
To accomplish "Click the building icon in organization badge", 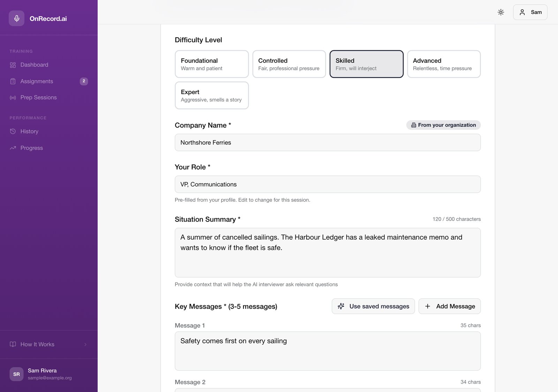I will (414, 125).
